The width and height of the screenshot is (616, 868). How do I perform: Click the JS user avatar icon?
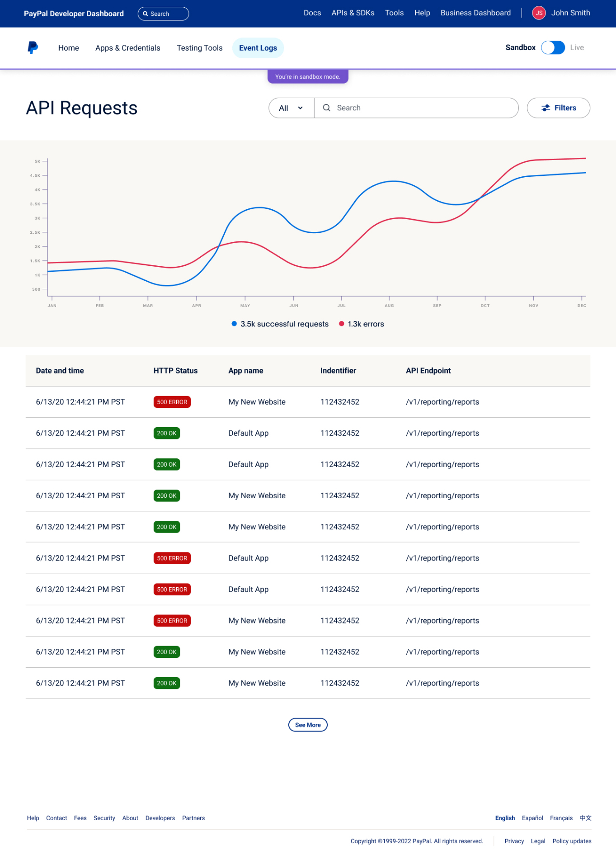tap(539, 13)
